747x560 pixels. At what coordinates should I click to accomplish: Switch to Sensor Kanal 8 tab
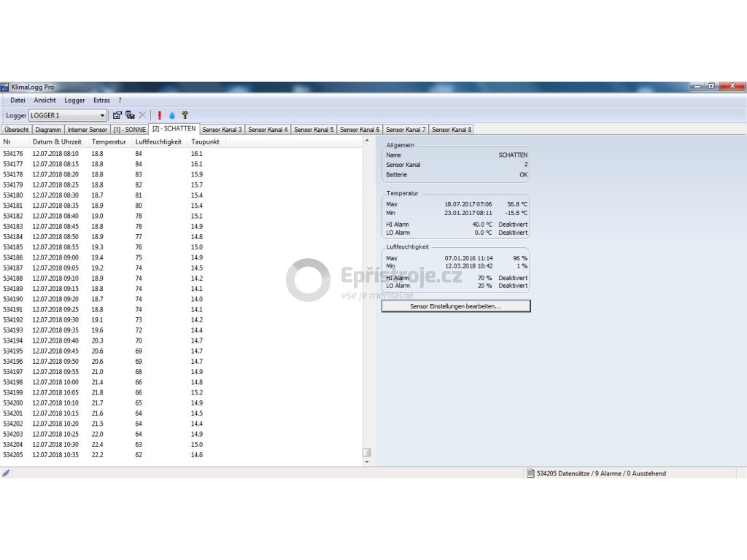pos(451,130)
